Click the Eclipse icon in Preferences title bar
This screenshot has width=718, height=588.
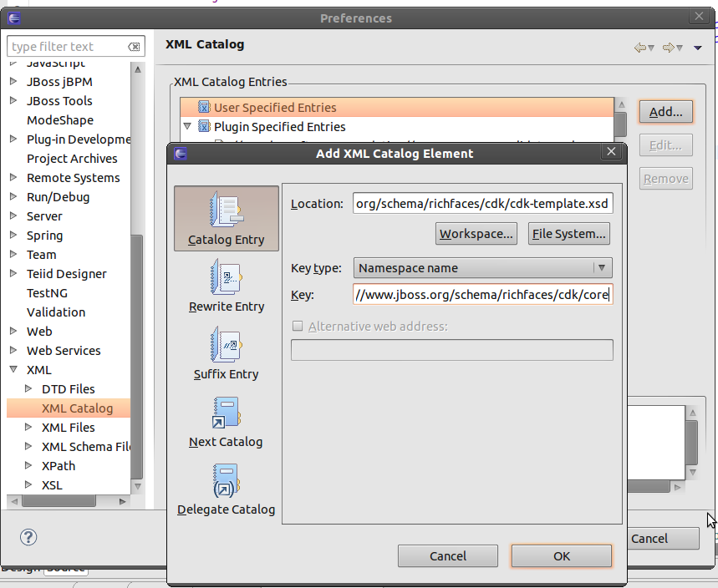14,18
